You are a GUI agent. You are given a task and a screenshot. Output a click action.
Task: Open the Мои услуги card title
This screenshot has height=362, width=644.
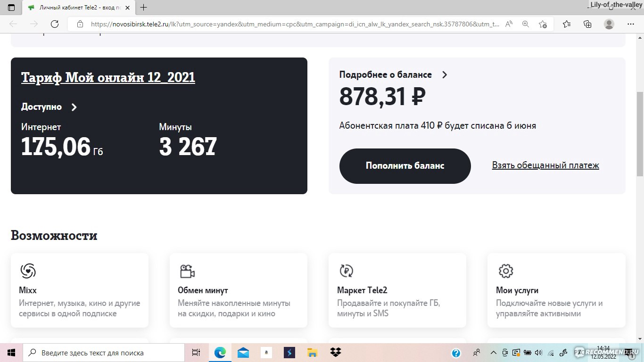pyautogui.click(x=517, y=290)
